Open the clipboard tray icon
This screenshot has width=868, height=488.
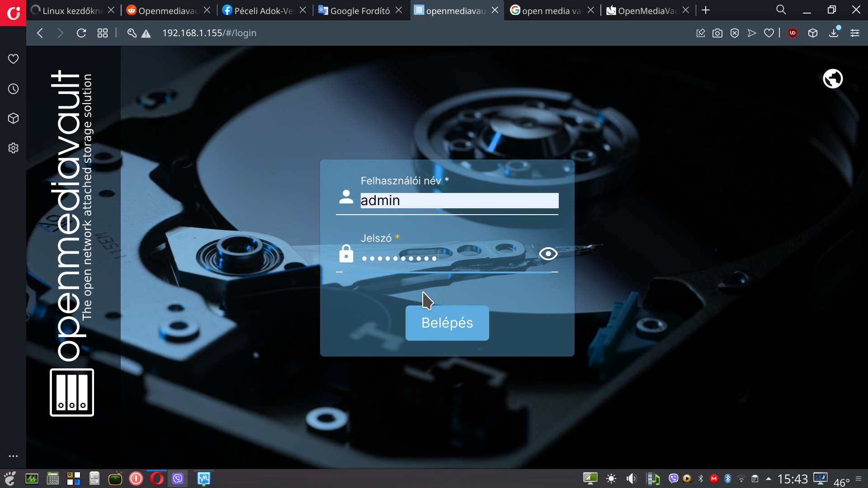755,479
